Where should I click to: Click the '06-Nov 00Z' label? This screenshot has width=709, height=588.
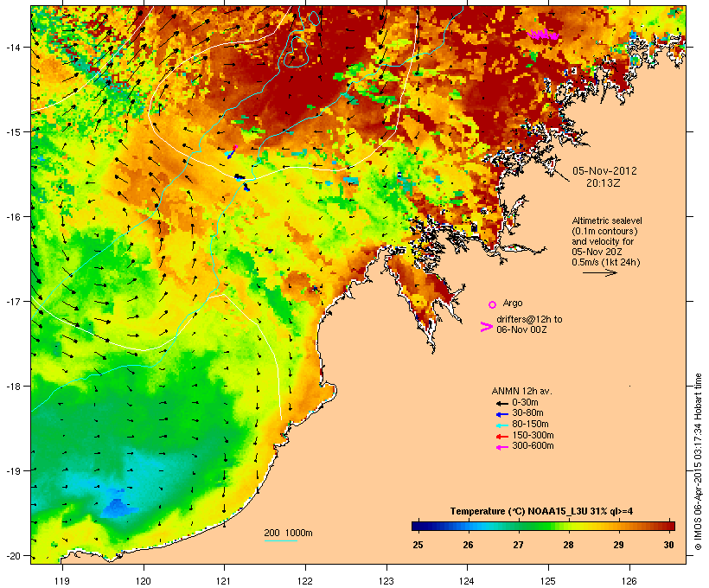pos(521,329)
